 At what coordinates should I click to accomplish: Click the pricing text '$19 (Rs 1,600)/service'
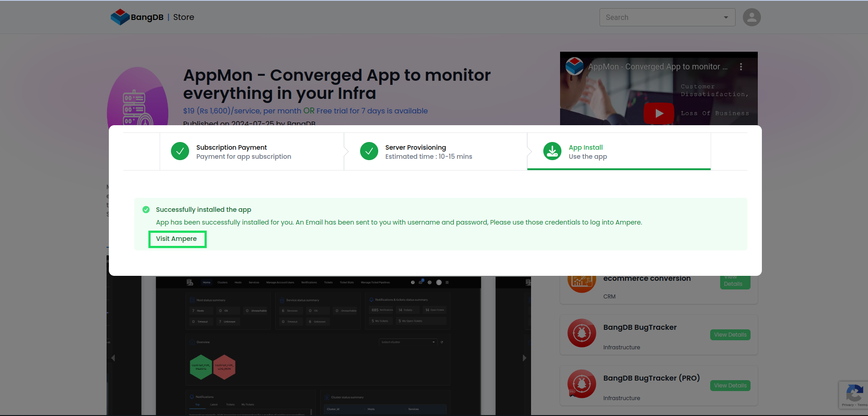[x=222, y=111]
